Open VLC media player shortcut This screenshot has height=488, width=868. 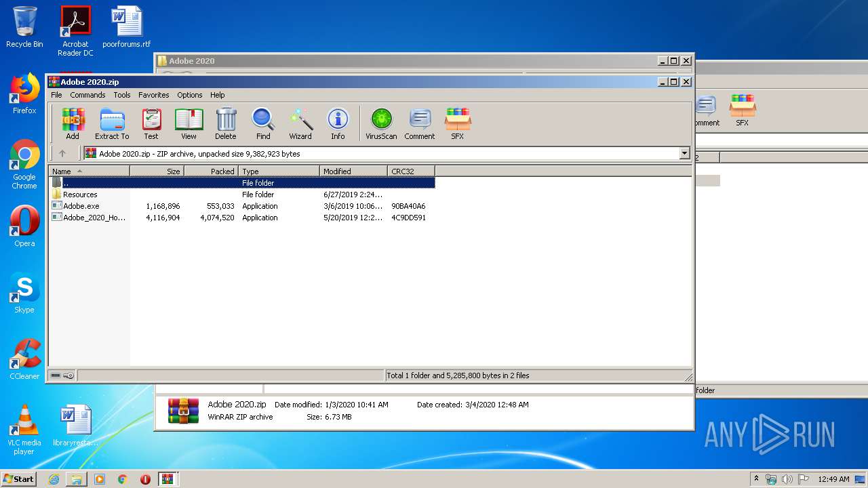click(24, 430)
